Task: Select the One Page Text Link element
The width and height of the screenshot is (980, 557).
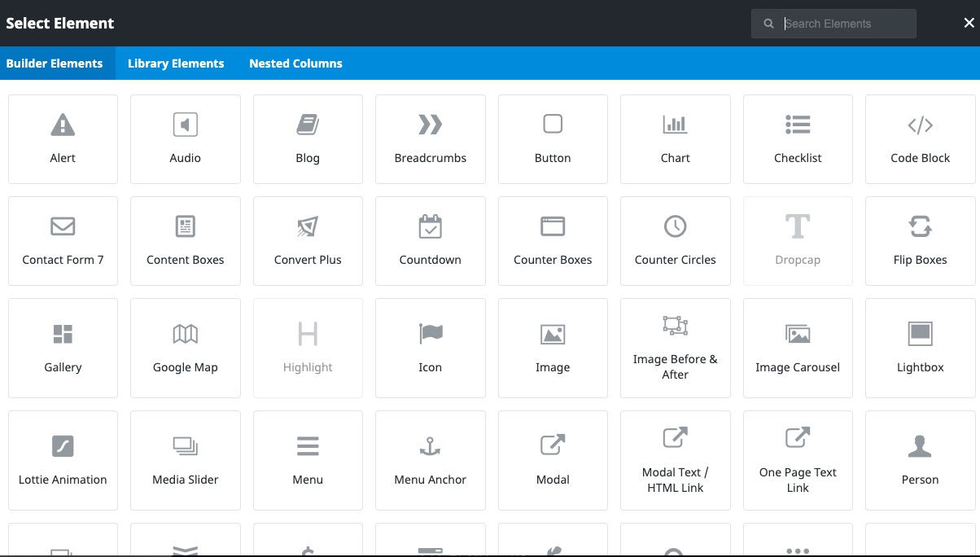Action: [798, 460]
